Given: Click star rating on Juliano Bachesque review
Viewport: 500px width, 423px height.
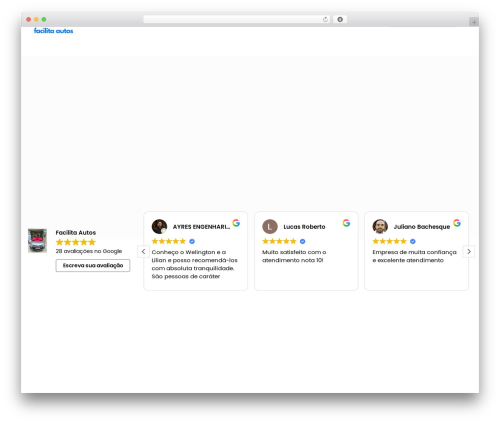Looking at the screenshot, I should 389,241.
